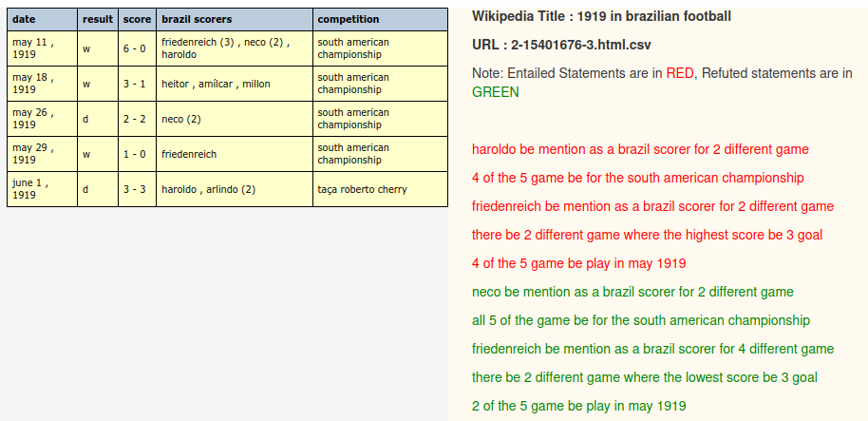Select the '6 - 0' score cell
The width and height of the screenshot is (868, 421).
tap(138, 48)
